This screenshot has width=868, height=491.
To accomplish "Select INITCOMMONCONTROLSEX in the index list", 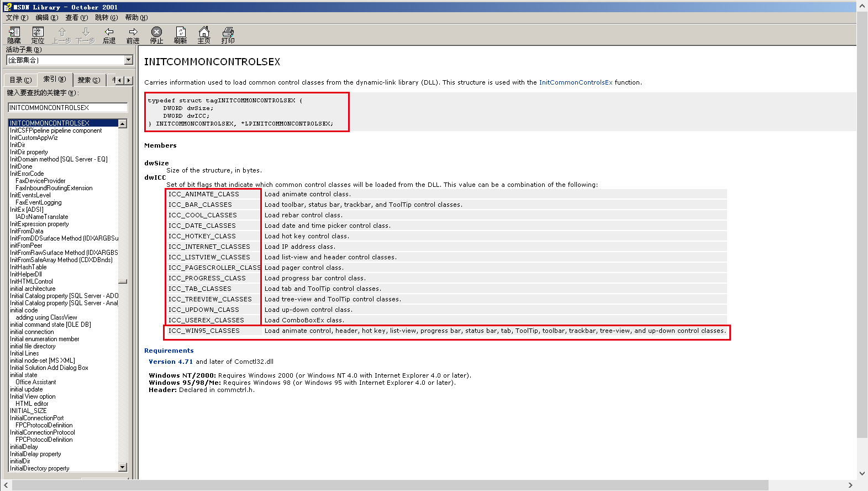I will 63,123.
